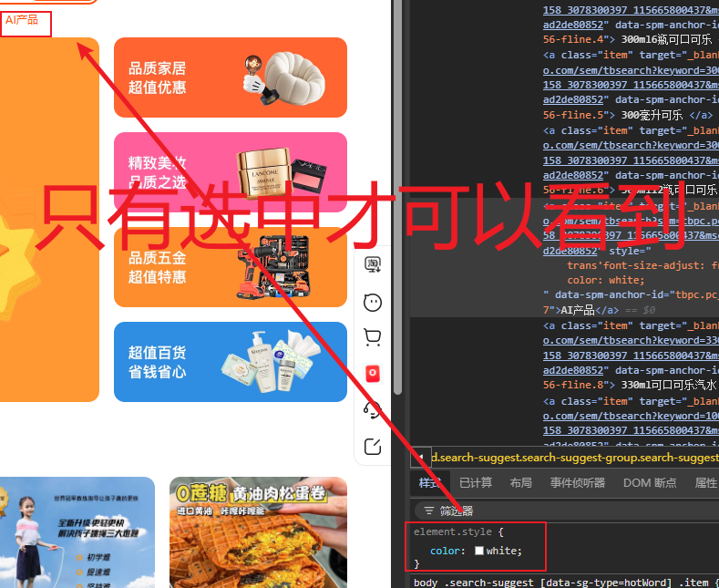
Task: Open the tbsearch?keyword=10 link in DOM
Action: pyautogui.click(x=631, y=416)
